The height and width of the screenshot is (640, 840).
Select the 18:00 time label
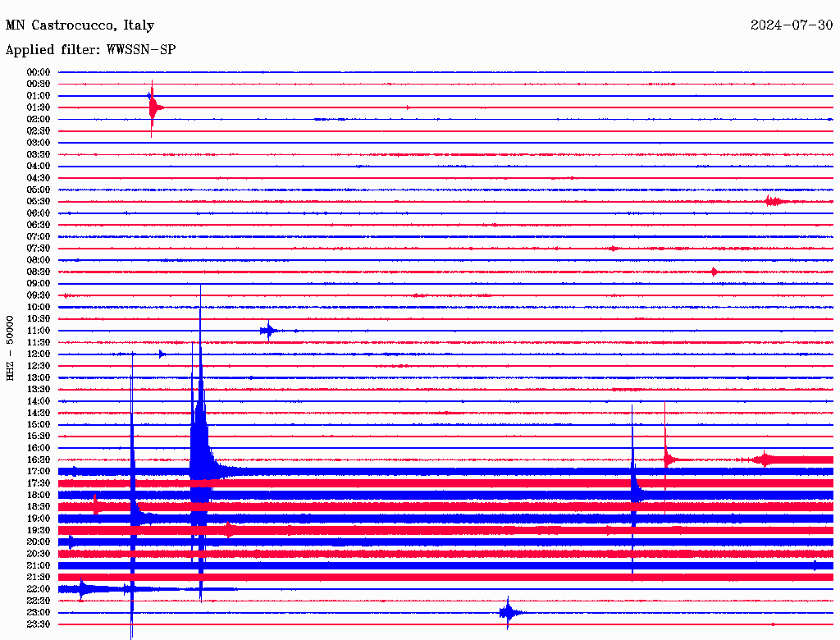pos(38,496)
